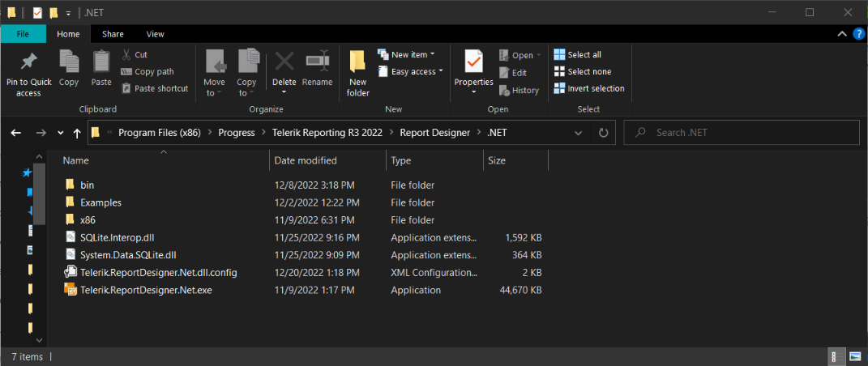
Task: Select Telerik.ReportDesigner.Net.dll.config file
Action: (158, 273)
